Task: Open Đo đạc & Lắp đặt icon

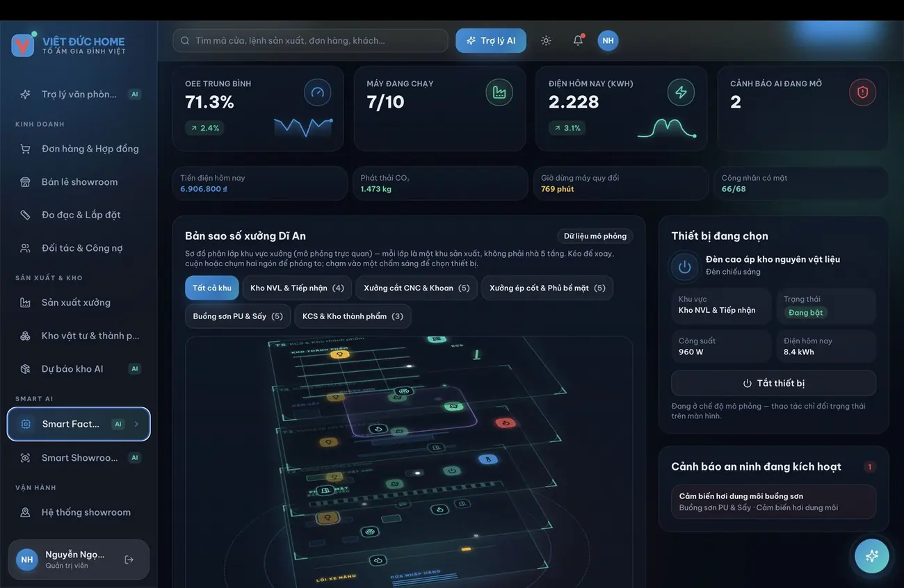Action: [x=25, y=215]
